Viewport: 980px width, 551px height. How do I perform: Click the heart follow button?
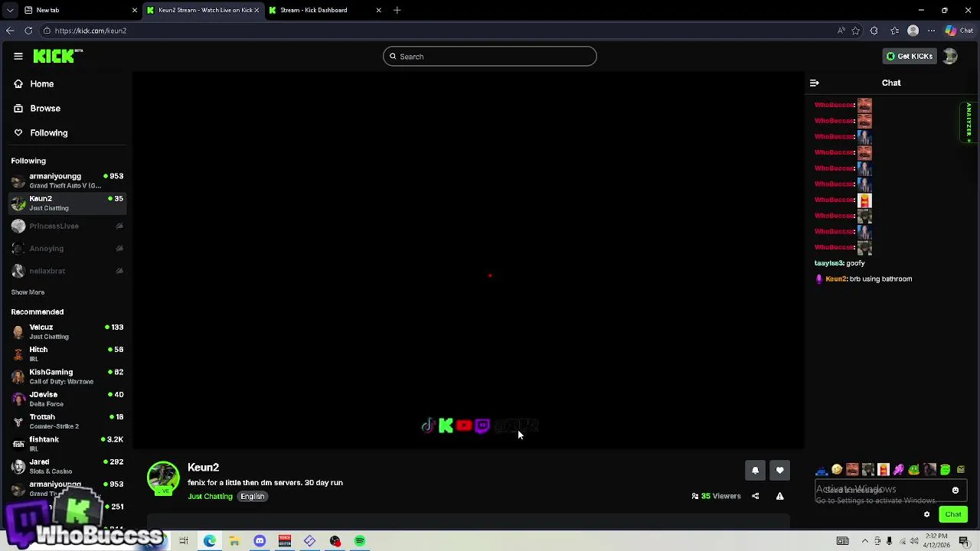[779, 471]
